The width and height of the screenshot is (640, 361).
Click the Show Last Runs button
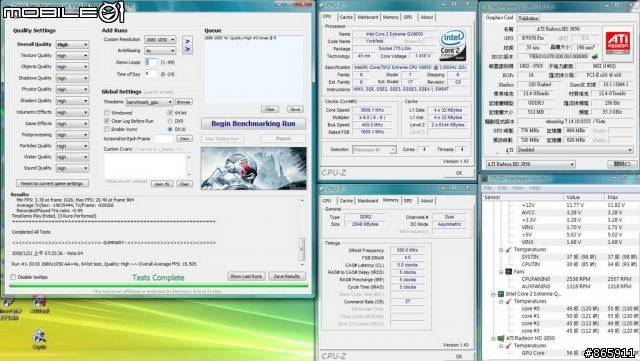[246, 276]
